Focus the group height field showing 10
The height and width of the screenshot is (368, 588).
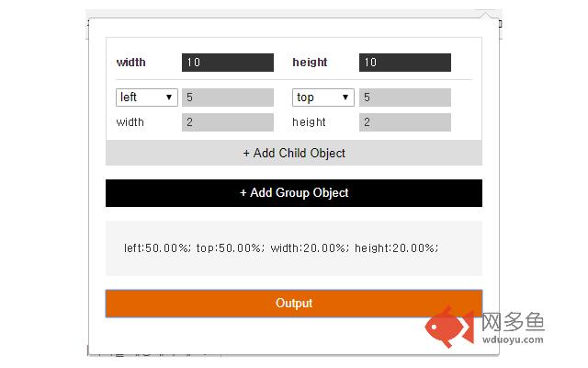405,63
